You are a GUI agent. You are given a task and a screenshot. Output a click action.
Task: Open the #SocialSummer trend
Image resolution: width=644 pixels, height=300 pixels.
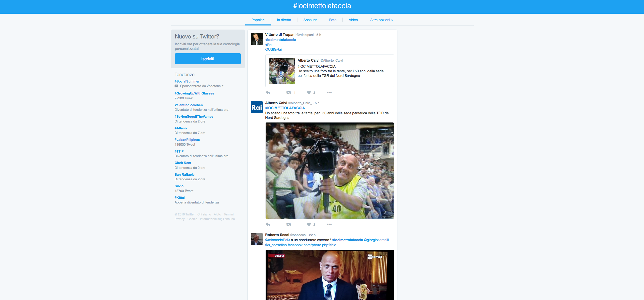coord(187,81)
